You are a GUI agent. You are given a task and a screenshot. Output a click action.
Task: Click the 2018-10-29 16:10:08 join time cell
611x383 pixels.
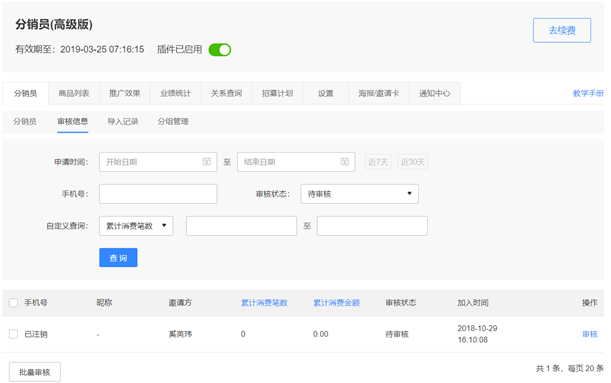(477, 334)
